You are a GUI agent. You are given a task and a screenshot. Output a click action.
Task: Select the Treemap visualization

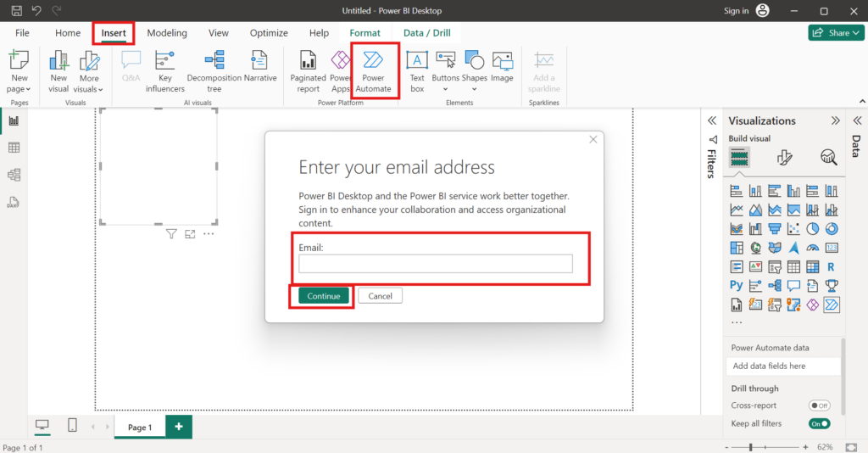point(737,248)
